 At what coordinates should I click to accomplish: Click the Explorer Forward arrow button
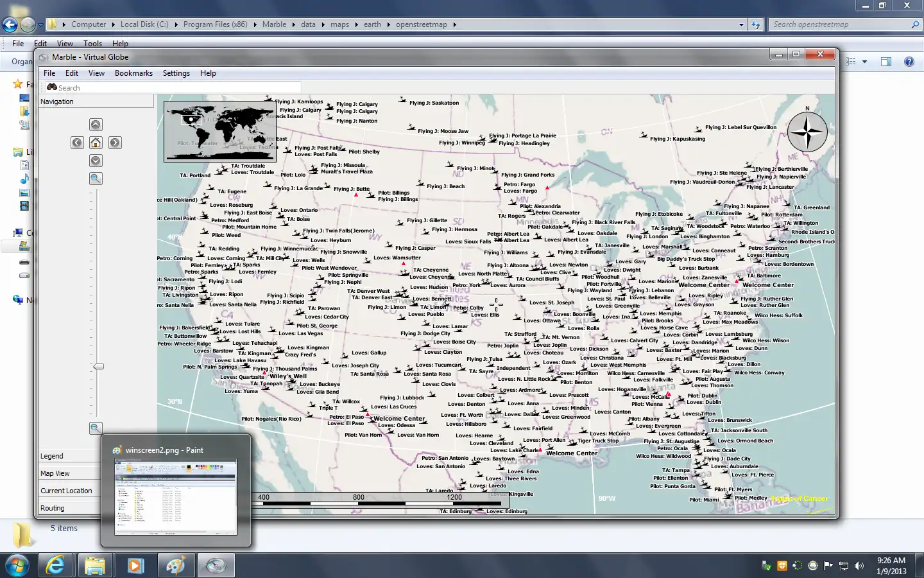[x=28, y=24]
